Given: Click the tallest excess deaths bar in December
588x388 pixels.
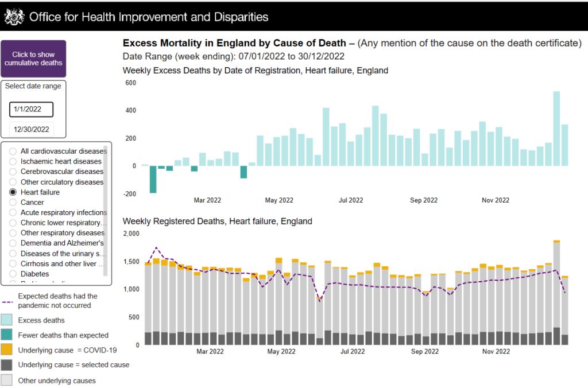Looking at the screenshot, I should 556,129.
